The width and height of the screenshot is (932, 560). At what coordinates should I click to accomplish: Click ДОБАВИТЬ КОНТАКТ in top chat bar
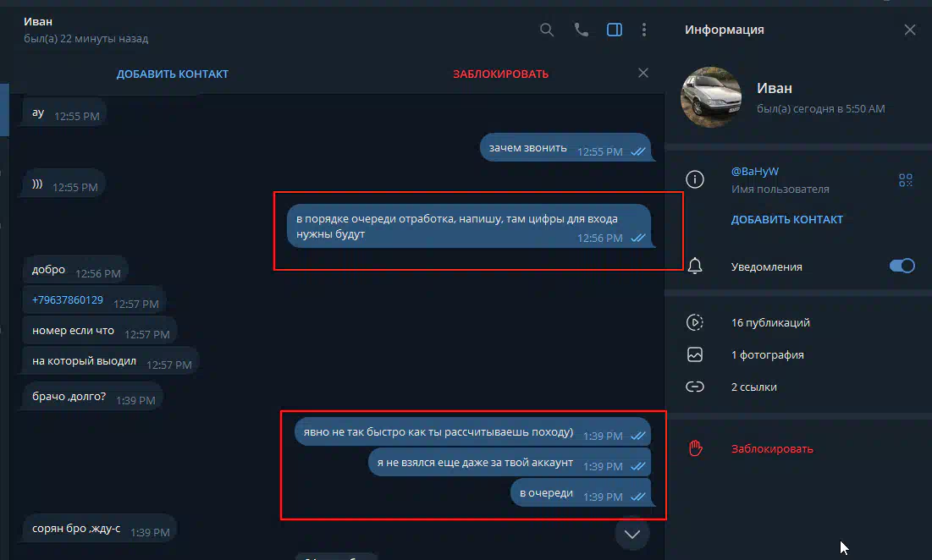(x=173, y=74)
